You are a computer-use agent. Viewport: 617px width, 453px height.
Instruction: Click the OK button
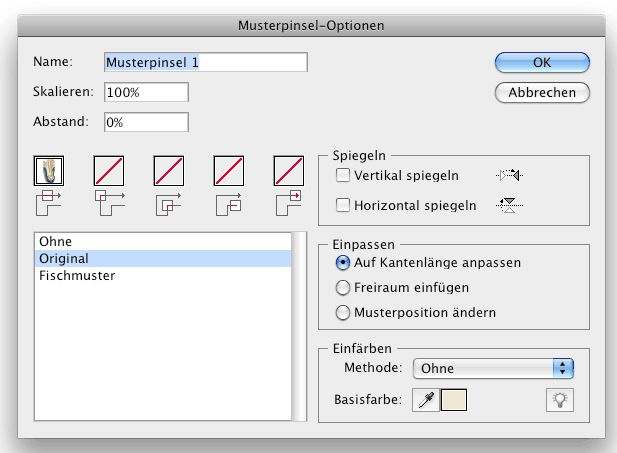(541, 62)
